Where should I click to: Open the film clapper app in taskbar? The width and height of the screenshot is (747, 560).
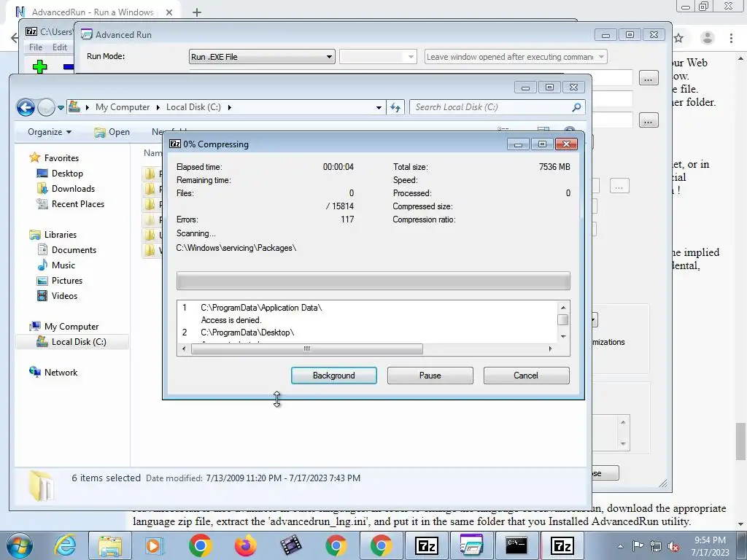(290, 545)
